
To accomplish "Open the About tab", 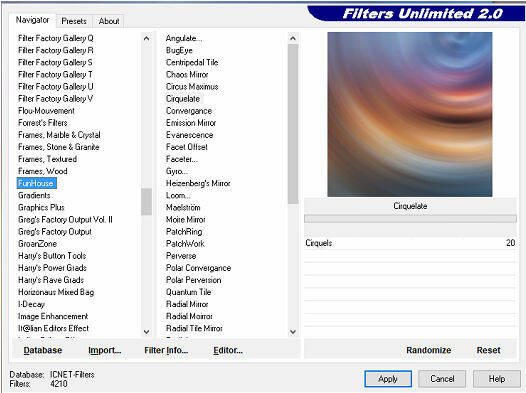I will pyautogui.click(x=109, y=21).
